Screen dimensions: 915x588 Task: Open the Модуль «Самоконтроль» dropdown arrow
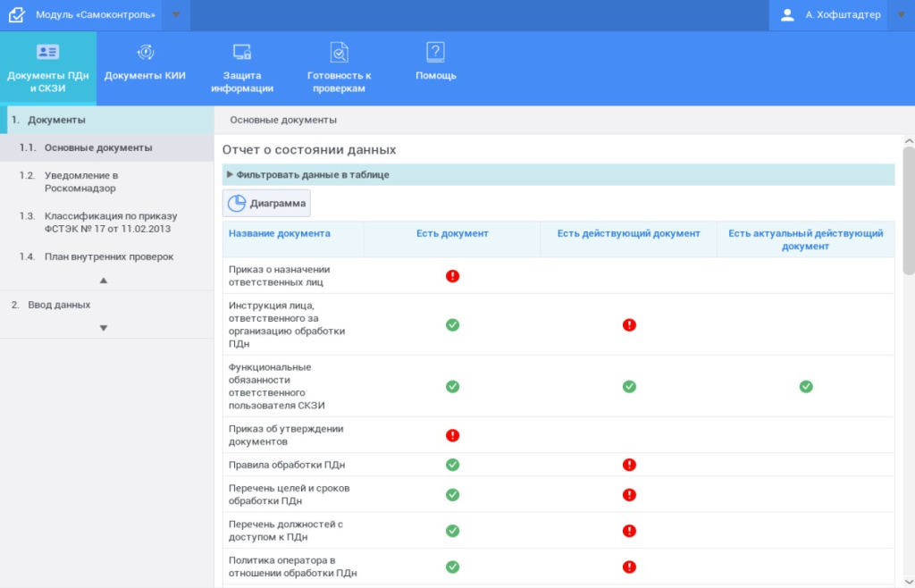(x=176, y=15)
